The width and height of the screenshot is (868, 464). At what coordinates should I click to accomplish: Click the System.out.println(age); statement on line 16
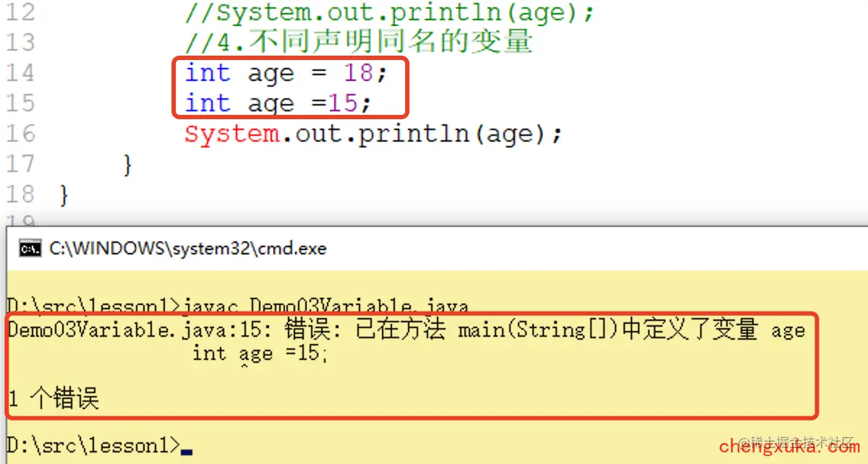(373, 134)
